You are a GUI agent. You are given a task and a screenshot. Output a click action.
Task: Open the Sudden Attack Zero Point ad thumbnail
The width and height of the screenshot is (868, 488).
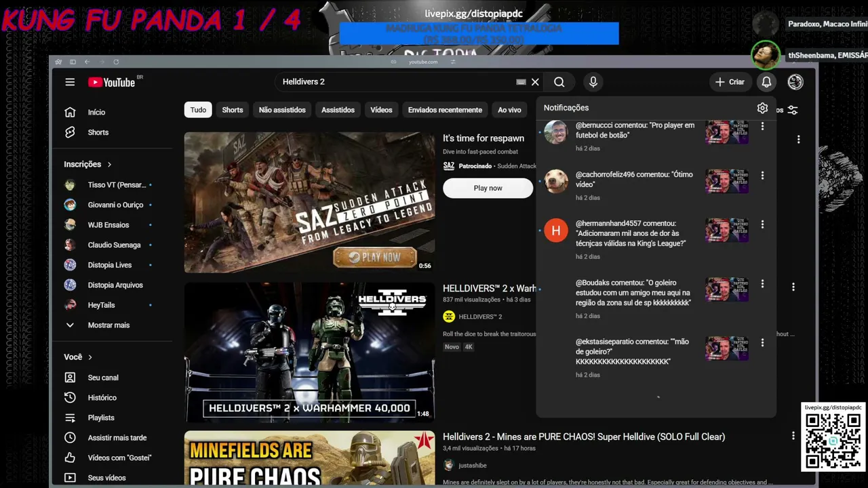309,202
